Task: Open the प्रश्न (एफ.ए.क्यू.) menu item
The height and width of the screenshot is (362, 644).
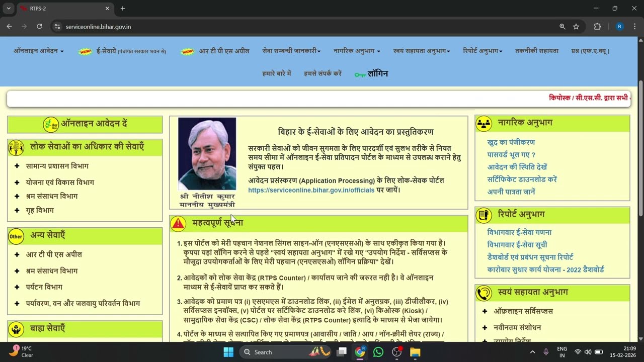Action: click(x=590, y=51)
